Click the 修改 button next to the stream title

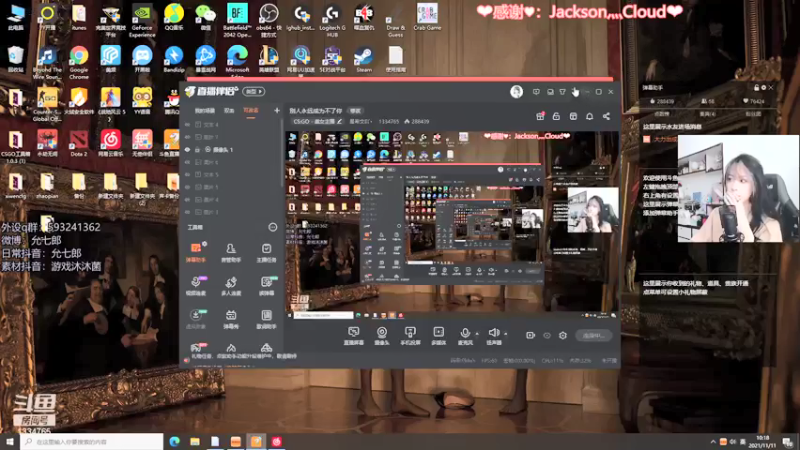click(355, 111)
